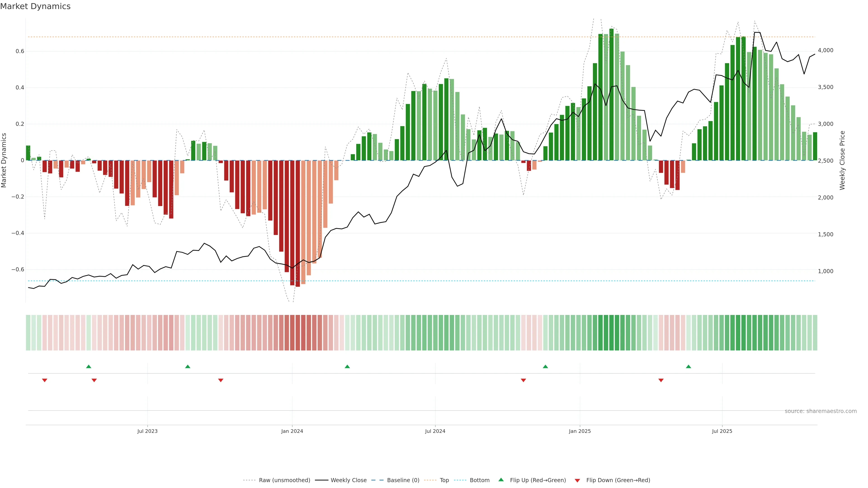Image resolution: width=868 pixels, height=488 pixels.
Task: Click the leftmost red Flip Down triangle marker
Action: coord(45,380)
